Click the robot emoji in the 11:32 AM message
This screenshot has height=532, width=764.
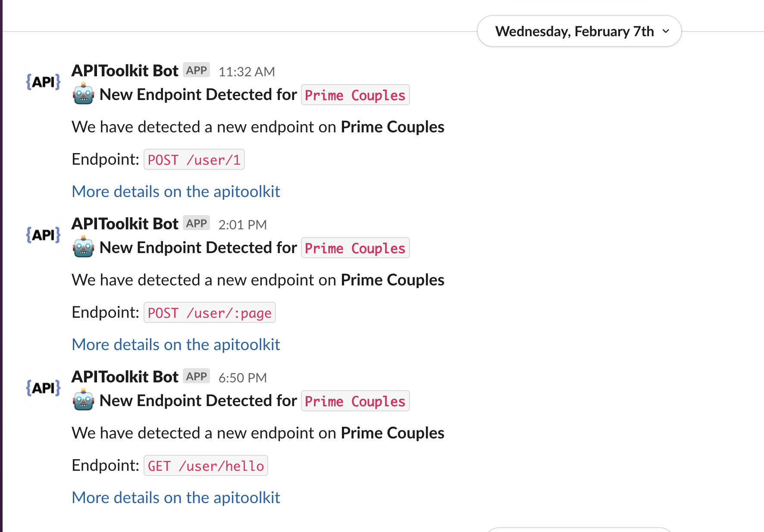pos(84,94)
